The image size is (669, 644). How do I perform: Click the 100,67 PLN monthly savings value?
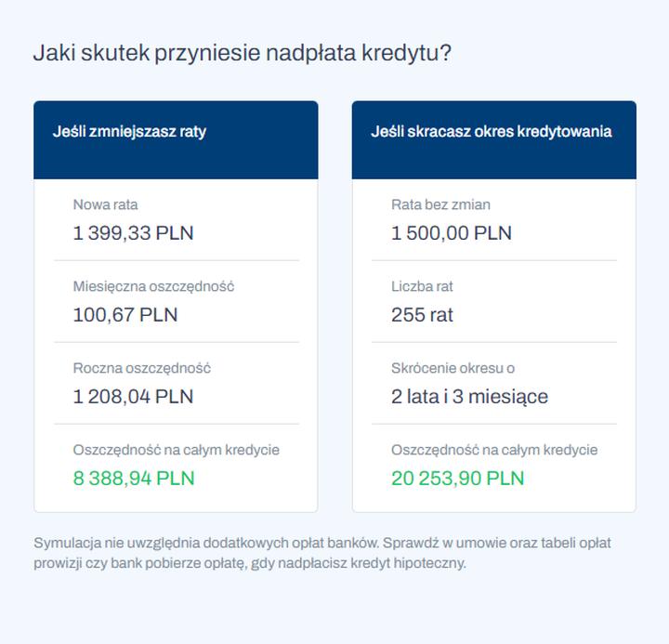point(125,314)
